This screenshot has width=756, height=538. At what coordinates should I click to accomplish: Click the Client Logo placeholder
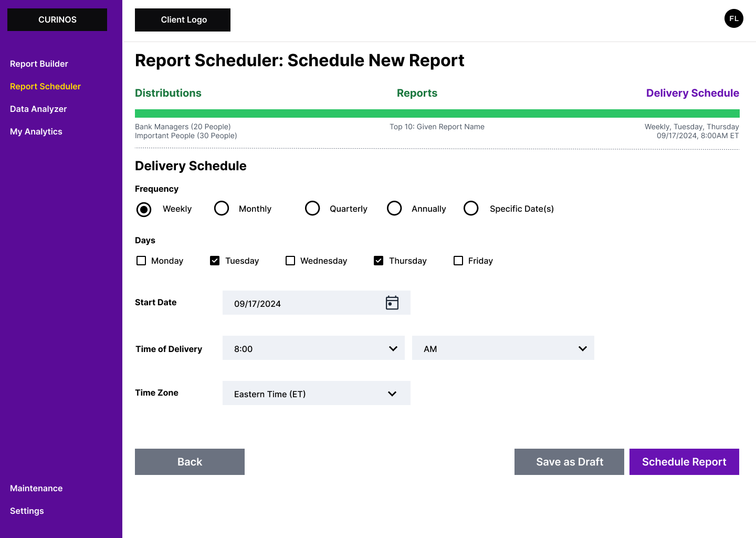(183, 20)
